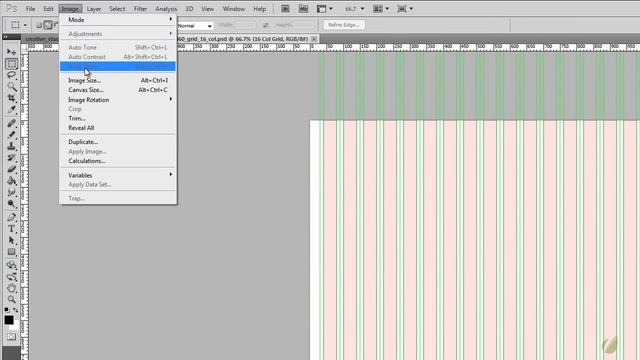The width and height of the screenshot is (640, 360).
Task: Select the Horizontal Type tool
Action: tap(11, 229)
